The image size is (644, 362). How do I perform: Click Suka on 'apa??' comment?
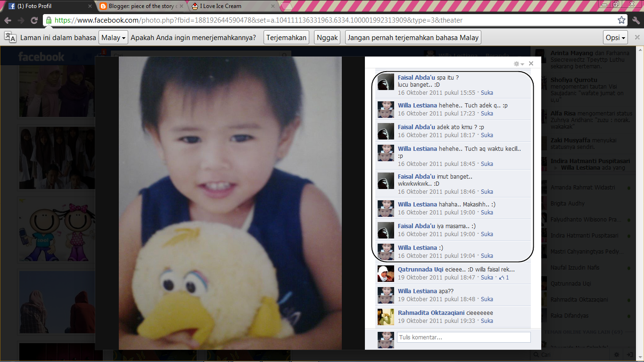point(487,299)
